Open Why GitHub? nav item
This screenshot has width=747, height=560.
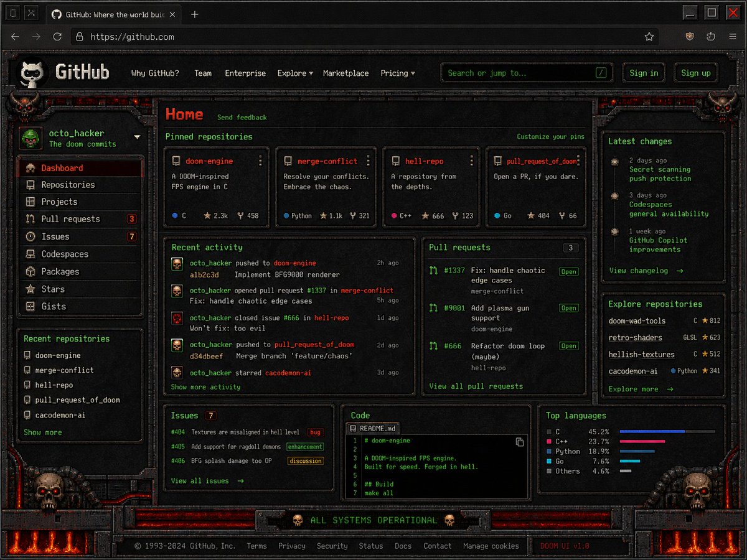click(155, 73)
